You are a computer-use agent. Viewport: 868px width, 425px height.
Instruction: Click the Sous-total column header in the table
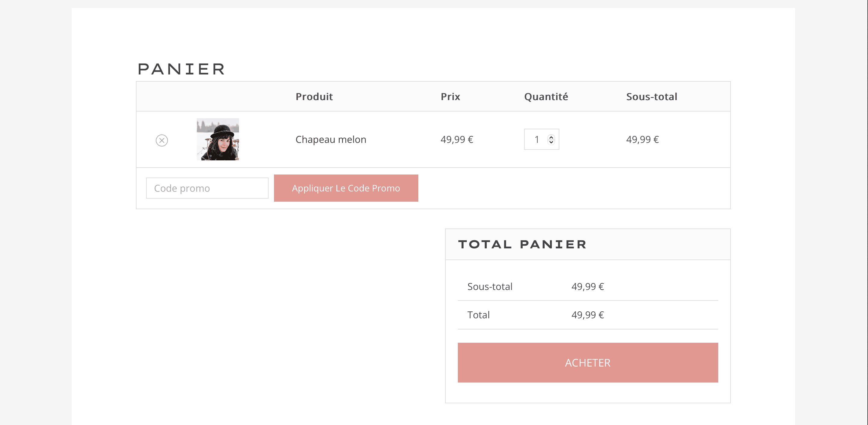click(x=651, y=97)
